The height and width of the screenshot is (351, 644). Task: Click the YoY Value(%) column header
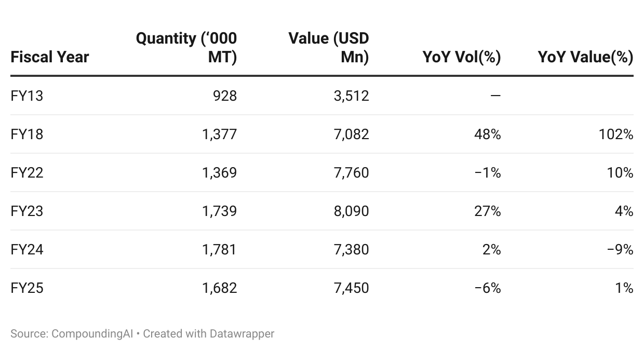pyautogui.click(x=585, y=57)
